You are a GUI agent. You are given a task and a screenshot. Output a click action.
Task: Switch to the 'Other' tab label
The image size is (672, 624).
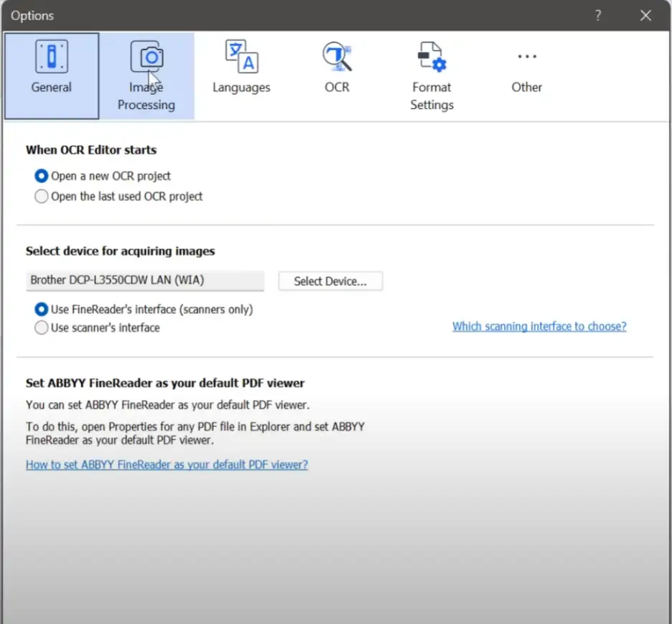(526, 88)
